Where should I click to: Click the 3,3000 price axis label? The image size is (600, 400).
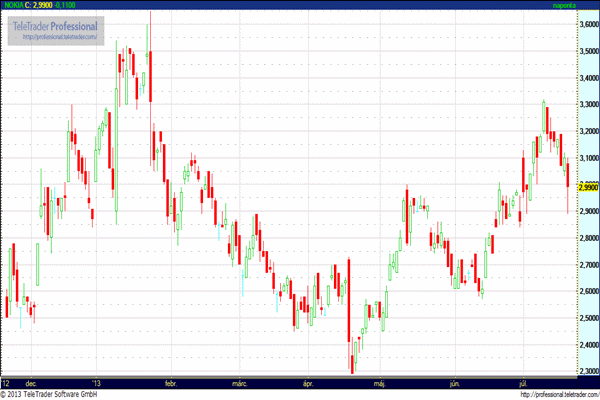[587, 103]
